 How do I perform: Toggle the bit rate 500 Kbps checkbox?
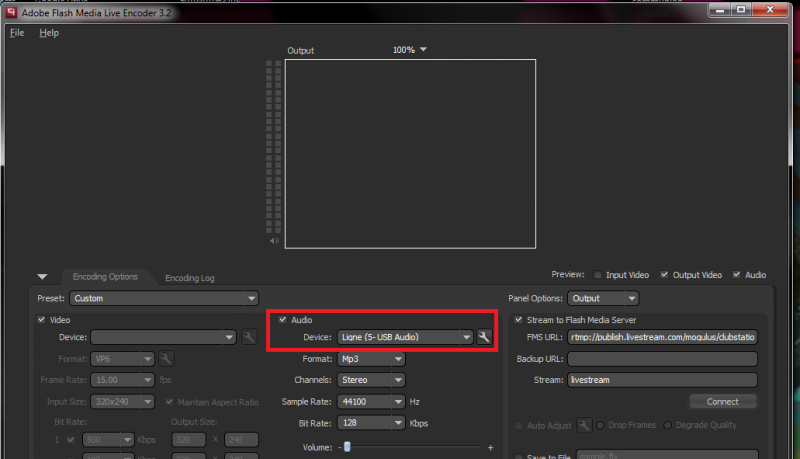pyautogui.click(x=71, y=440)
